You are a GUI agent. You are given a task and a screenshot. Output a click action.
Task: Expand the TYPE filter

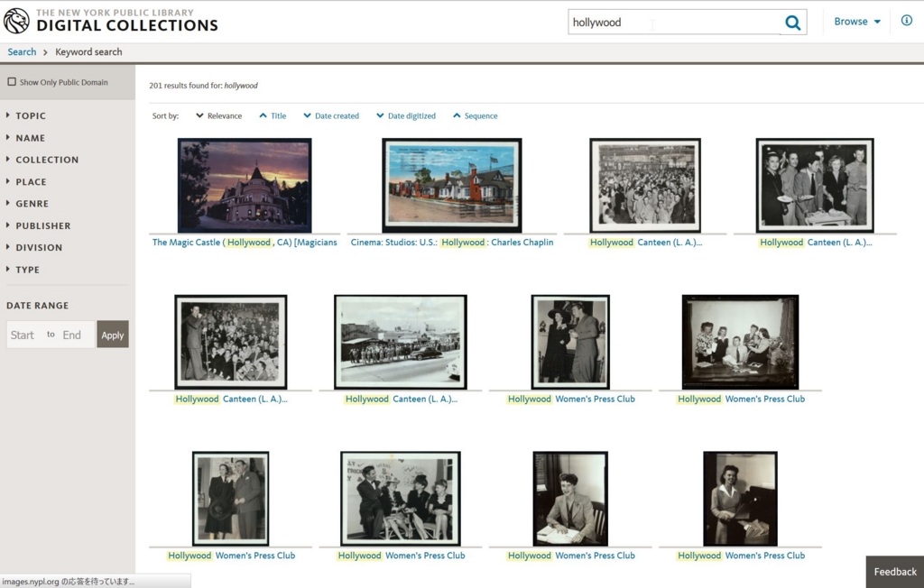click(27, 270)
